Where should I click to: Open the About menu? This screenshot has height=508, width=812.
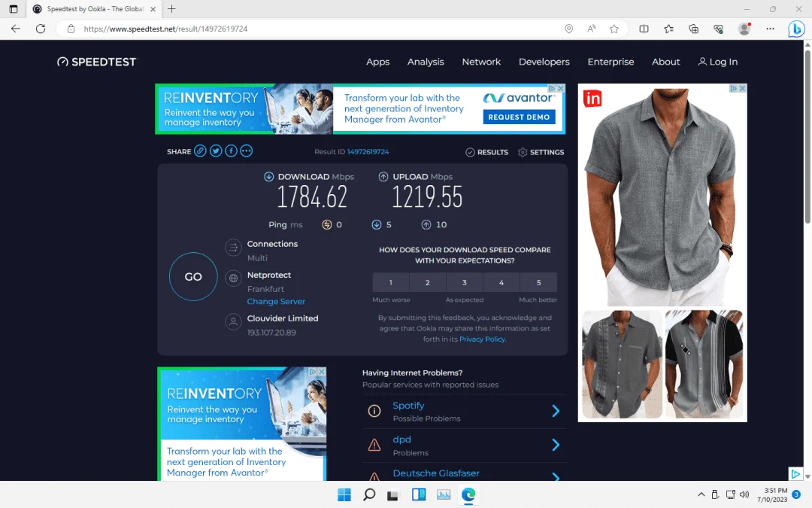[x=665, y=62]
